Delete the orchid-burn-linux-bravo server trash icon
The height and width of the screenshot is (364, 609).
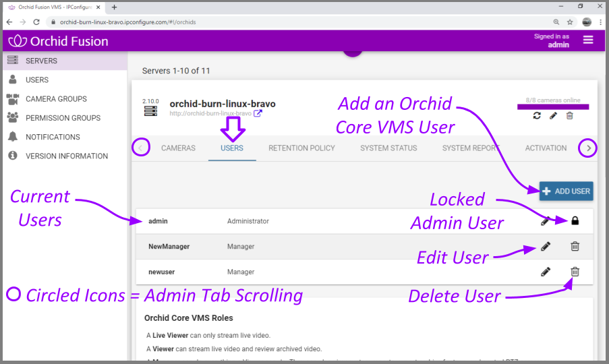pos(569,116)
